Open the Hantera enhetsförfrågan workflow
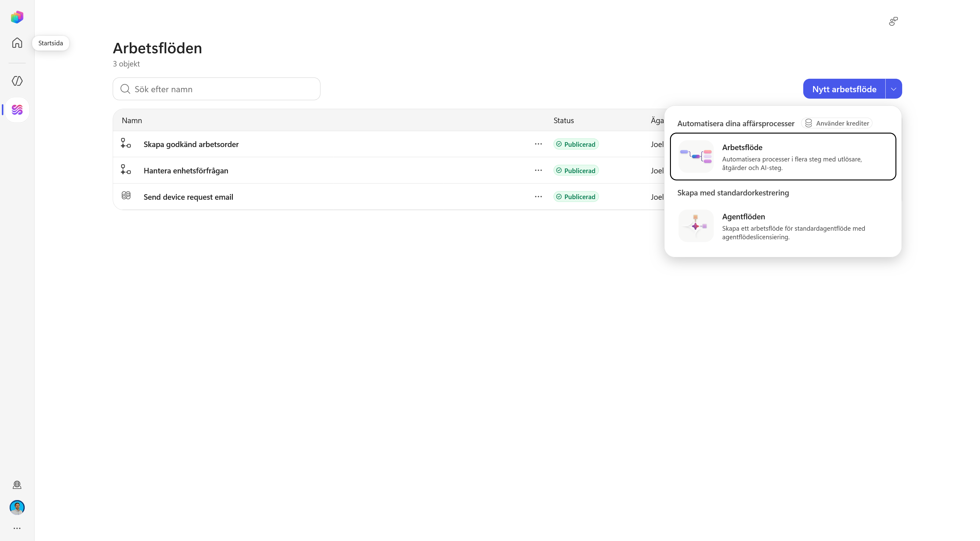Viewport: 980px width, 541px height. 186,170
